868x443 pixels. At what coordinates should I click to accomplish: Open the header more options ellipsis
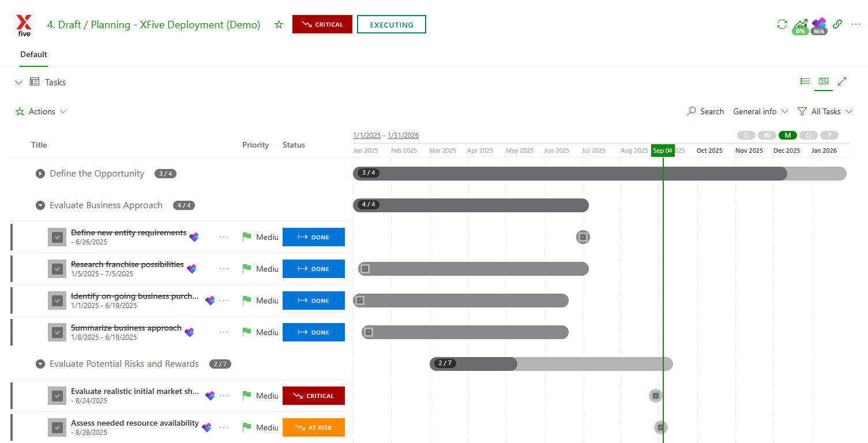(x=856, y=24)
